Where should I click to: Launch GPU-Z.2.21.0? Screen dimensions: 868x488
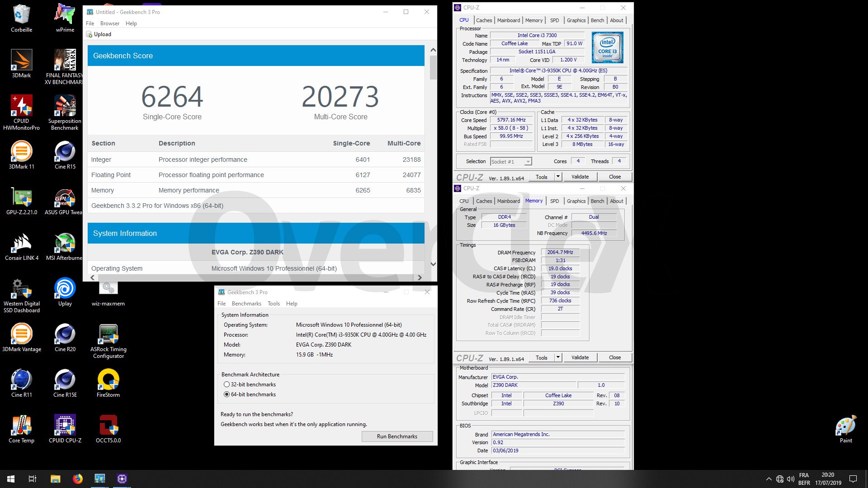pos(21,201)
